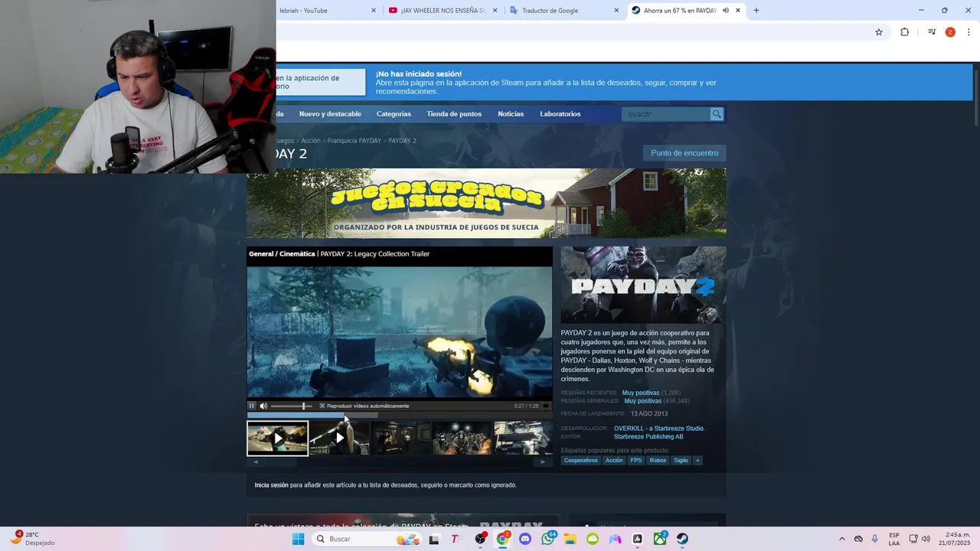Open Chrome media control icon
This screenshot has width=980, height=551.
pos(932,32)
